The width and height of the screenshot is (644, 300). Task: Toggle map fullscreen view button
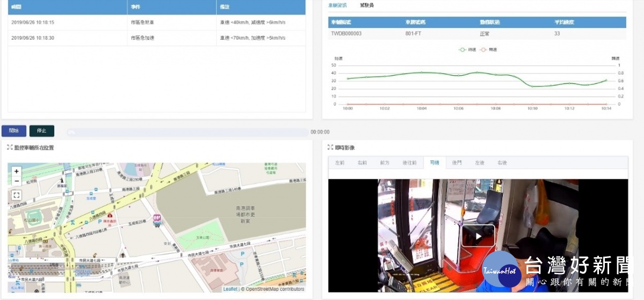[17, 195]
